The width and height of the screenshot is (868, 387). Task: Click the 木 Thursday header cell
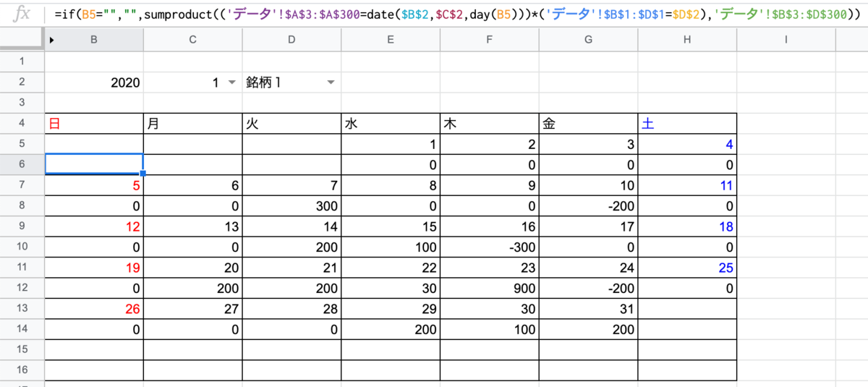(x=490, y=124)
